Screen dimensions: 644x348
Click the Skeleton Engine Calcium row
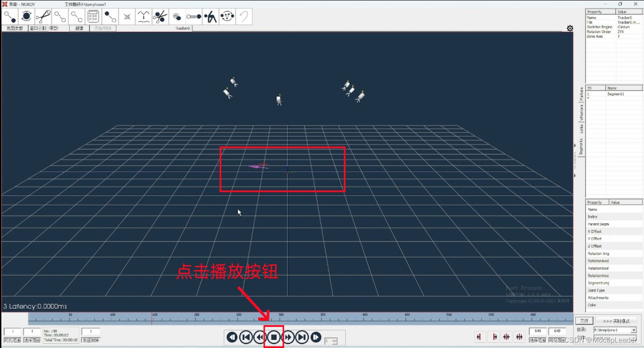(614, 27)
